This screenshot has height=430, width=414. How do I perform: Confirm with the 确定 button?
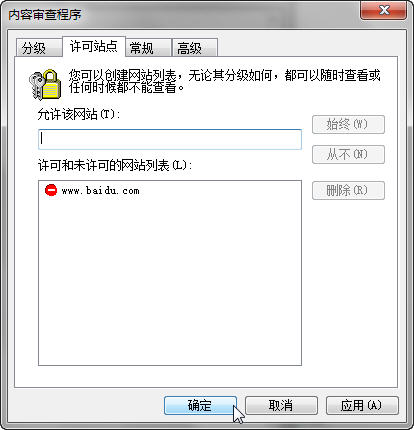coord(200,405)
